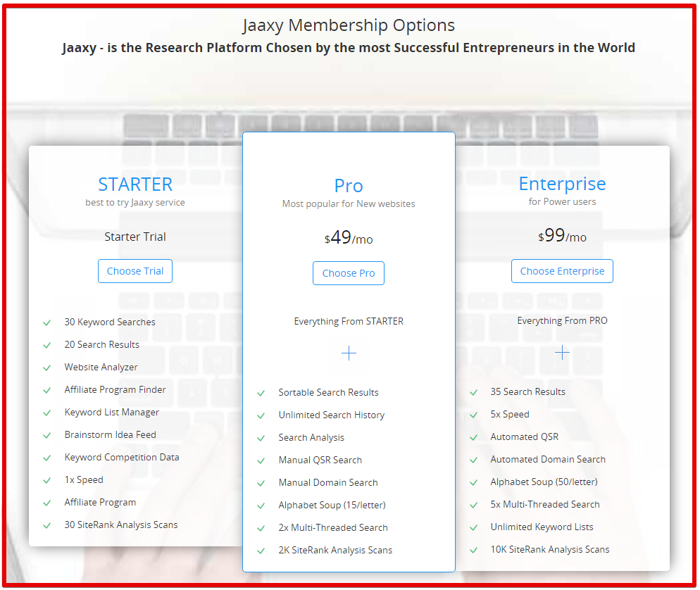
Task: Click checkmark beside 2x Multi-Threaded Search
Action: [x=261, y=529]
